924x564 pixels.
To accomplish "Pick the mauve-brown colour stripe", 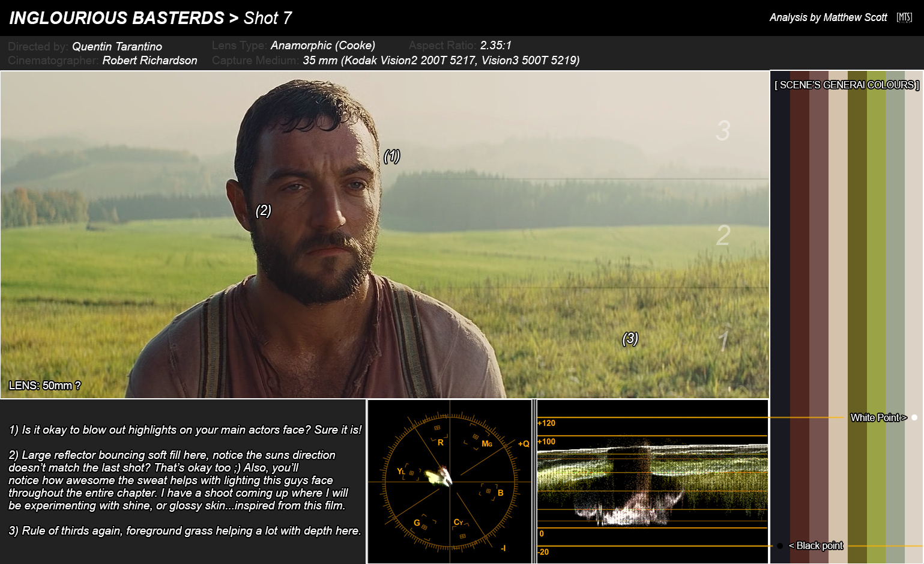I will click(819, 317).
